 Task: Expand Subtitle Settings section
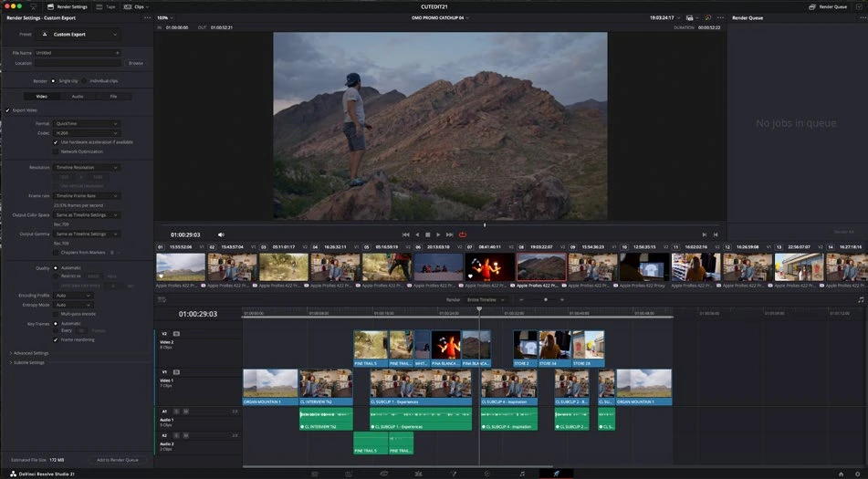(26, 362)
